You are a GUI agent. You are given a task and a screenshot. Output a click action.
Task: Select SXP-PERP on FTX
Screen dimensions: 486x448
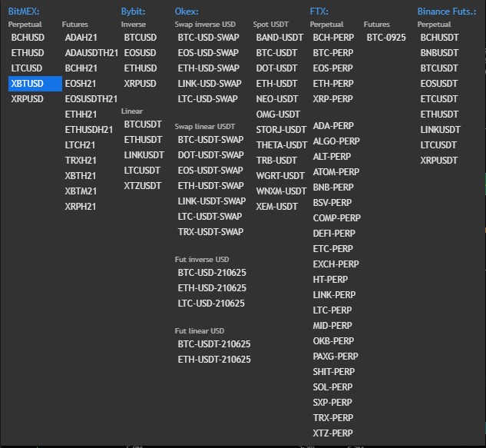332,403
